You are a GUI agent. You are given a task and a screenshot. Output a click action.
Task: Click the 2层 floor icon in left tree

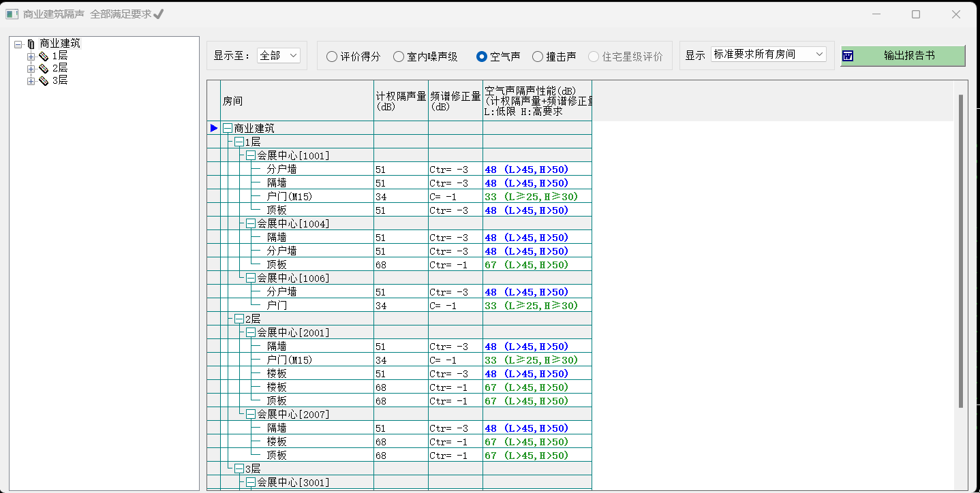pyautogui.click(x=44, y=69)
